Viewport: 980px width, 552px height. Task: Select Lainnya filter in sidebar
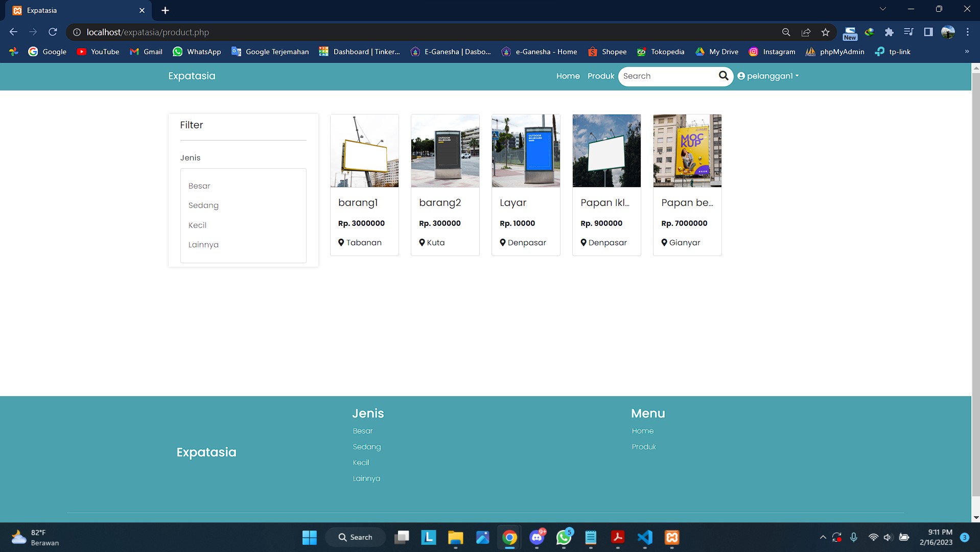pos(203,245)
